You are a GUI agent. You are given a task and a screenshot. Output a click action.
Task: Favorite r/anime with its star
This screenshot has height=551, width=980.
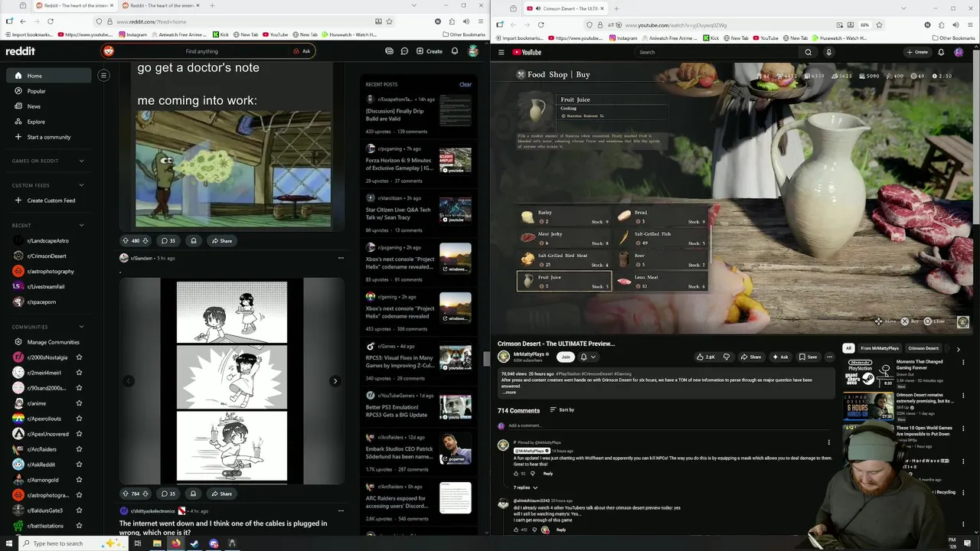(x=79, y=403)
